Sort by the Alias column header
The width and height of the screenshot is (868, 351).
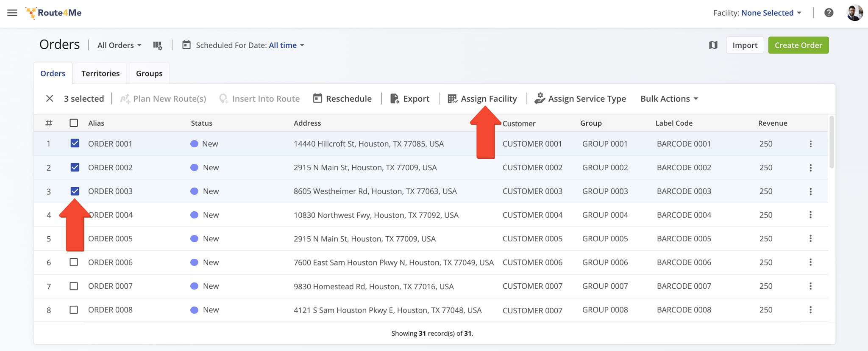pos(96,123)
